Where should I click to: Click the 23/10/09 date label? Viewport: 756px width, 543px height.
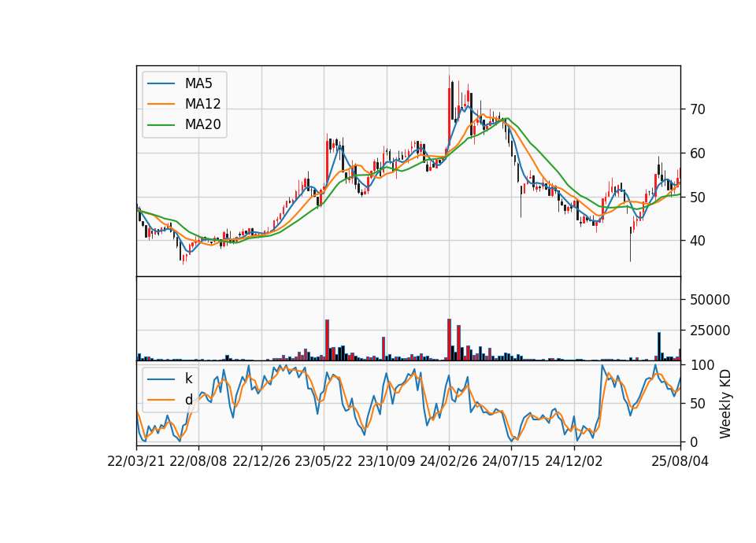click(x=386, y=461)
